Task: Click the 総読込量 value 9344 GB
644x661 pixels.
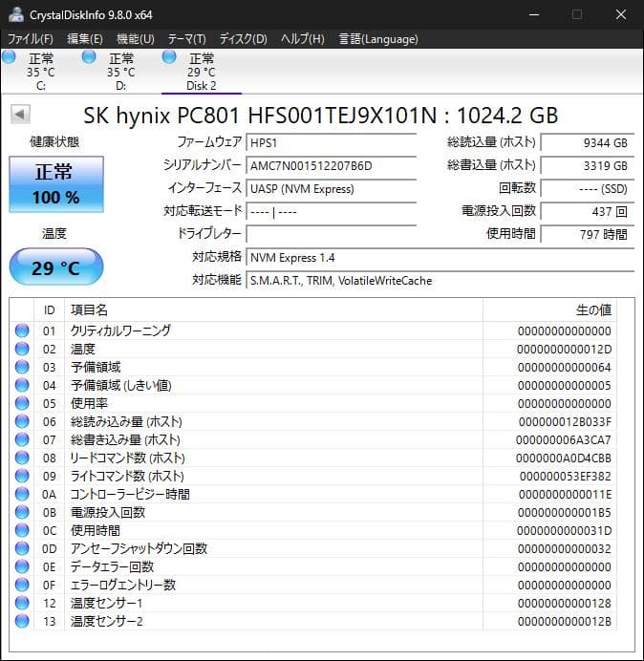Action: (x=587, y=142)
